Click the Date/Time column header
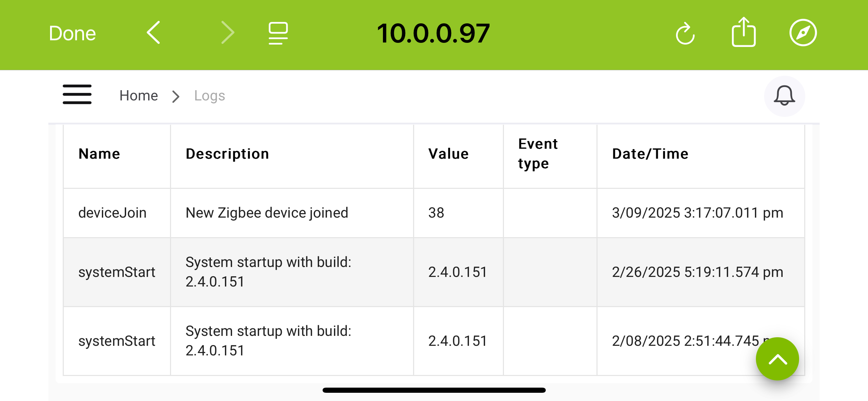The width and height of the screenshot is (868, 401). pos(650,154)
